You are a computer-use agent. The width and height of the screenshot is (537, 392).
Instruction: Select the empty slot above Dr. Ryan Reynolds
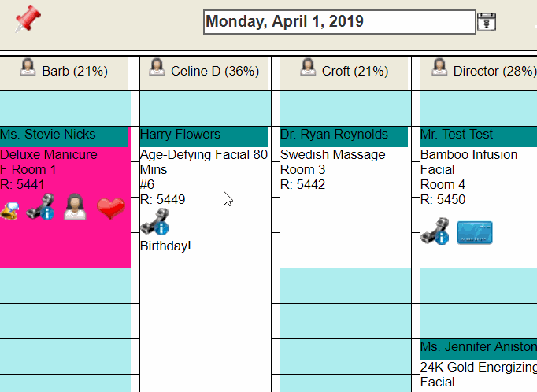(346, 109)
